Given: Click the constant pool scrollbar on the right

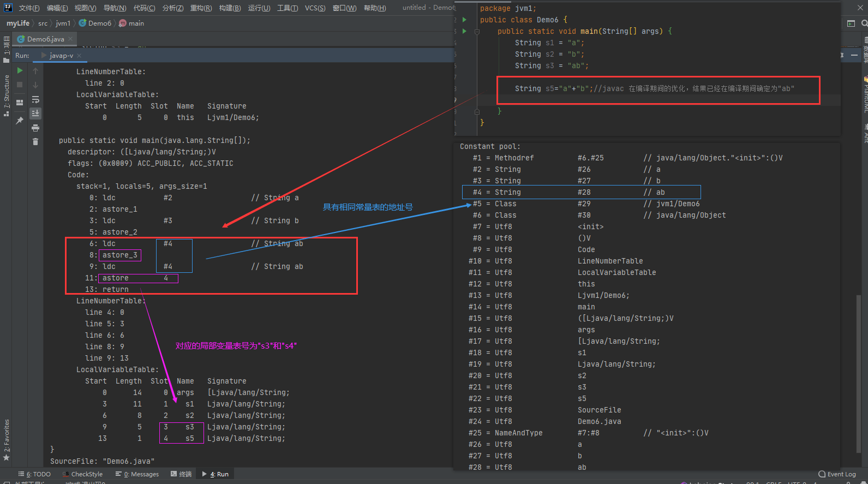Looking at the screenshot, I should click(x=858, y=373).
